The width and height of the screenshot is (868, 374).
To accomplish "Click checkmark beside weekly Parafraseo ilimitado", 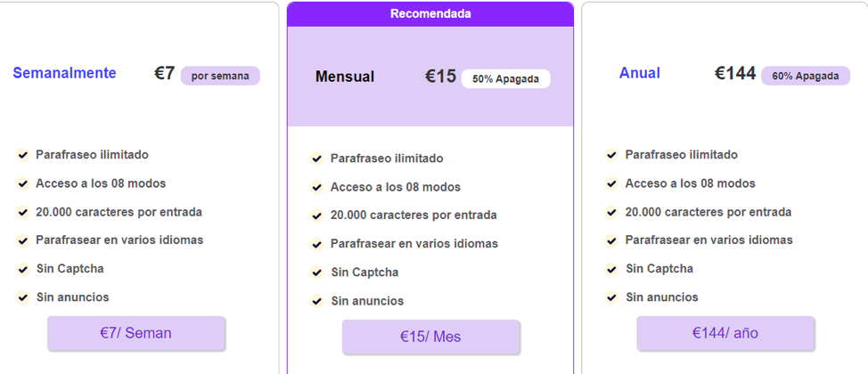I will click(22, 155).
